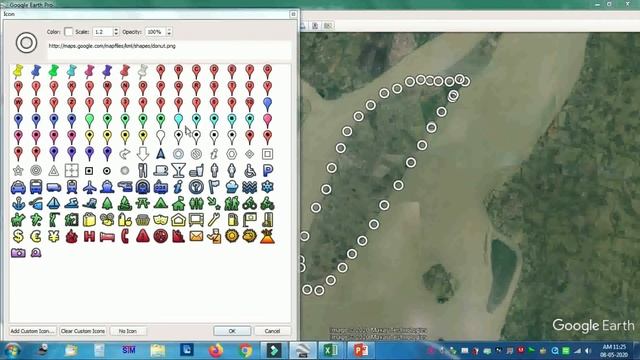Pick the red telephone icon
Screen dimensions: 640x360
125,236
